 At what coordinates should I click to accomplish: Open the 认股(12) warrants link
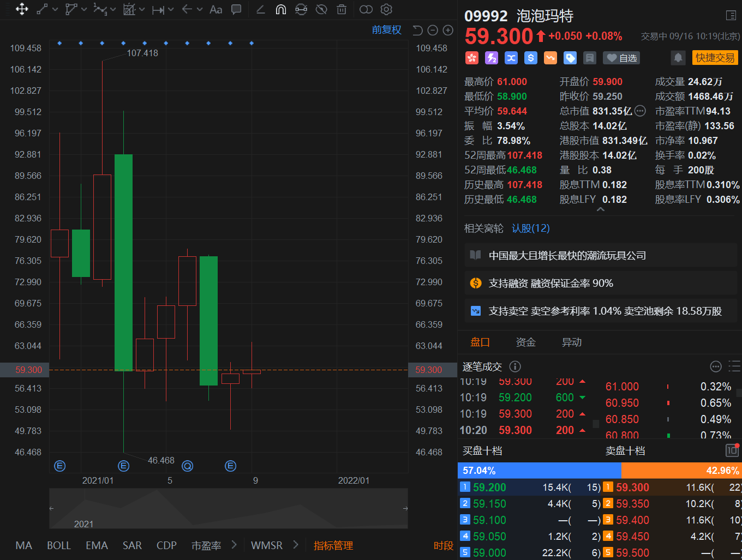[x=531, y=228]
